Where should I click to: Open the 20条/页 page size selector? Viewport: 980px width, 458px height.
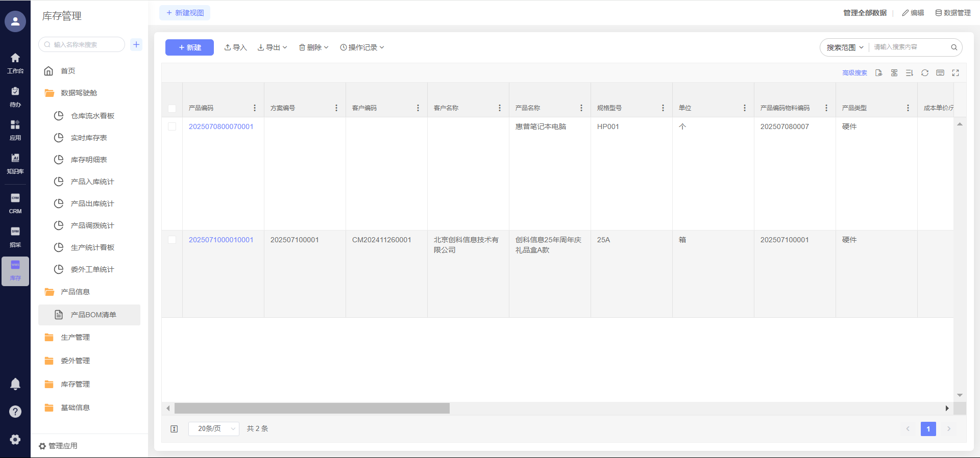[214, 429]
